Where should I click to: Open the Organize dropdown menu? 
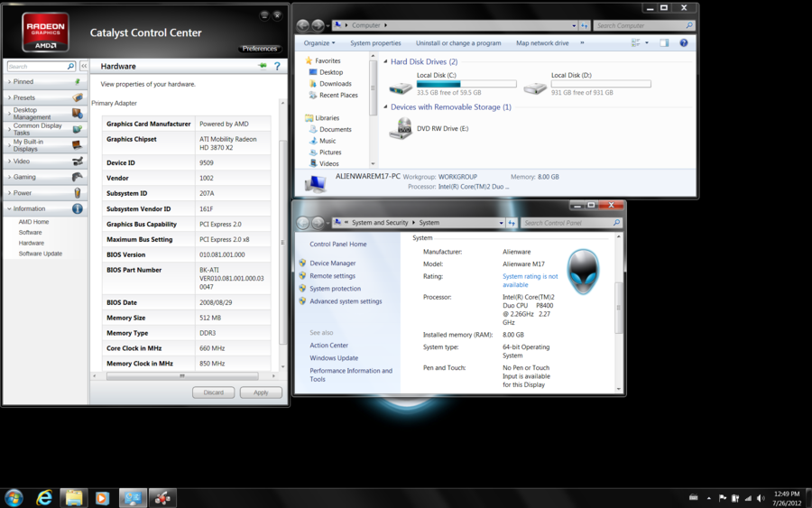319,43
